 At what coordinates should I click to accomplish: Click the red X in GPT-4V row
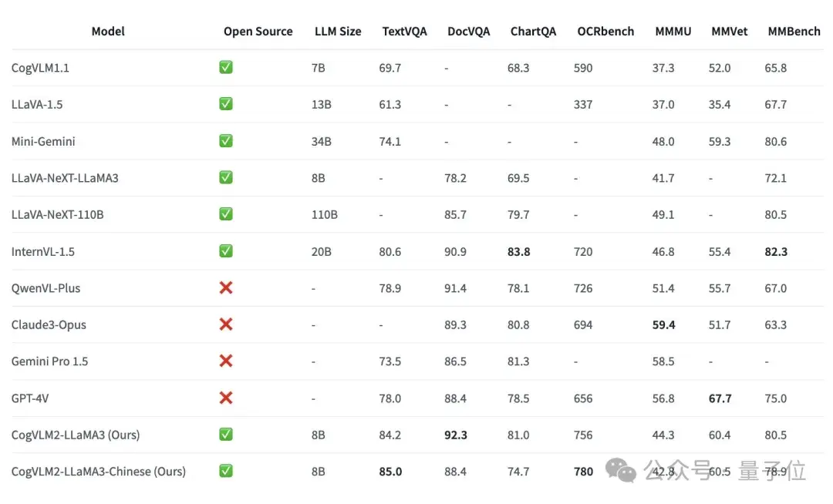click(226, 398)
